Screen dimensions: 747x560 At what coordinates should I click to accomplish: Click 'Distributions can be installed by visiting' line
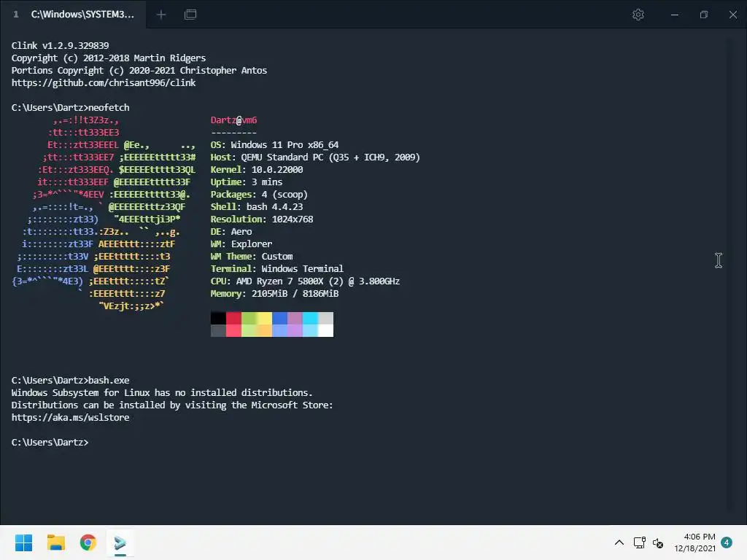click(x=172, y=405)
